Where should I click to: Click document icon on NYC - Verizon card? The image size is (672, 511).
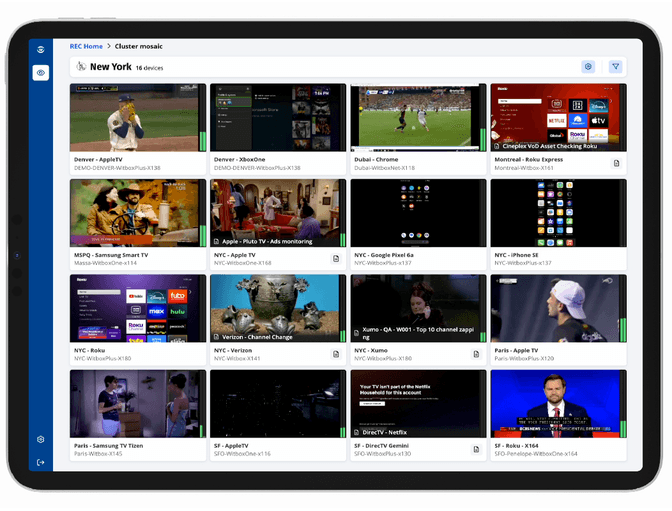pyautogui.click(x=336, y=353)
